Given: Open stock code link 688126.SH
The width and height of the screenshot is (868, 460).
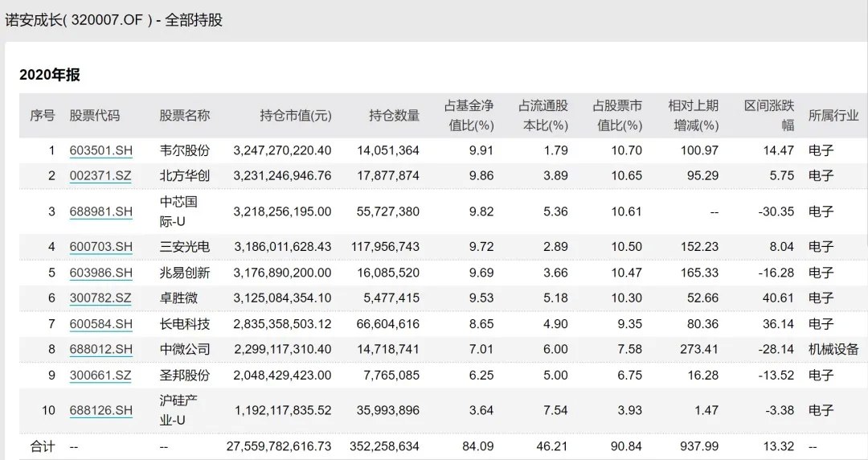Looking at the screenshot, I should pos(100,411).
